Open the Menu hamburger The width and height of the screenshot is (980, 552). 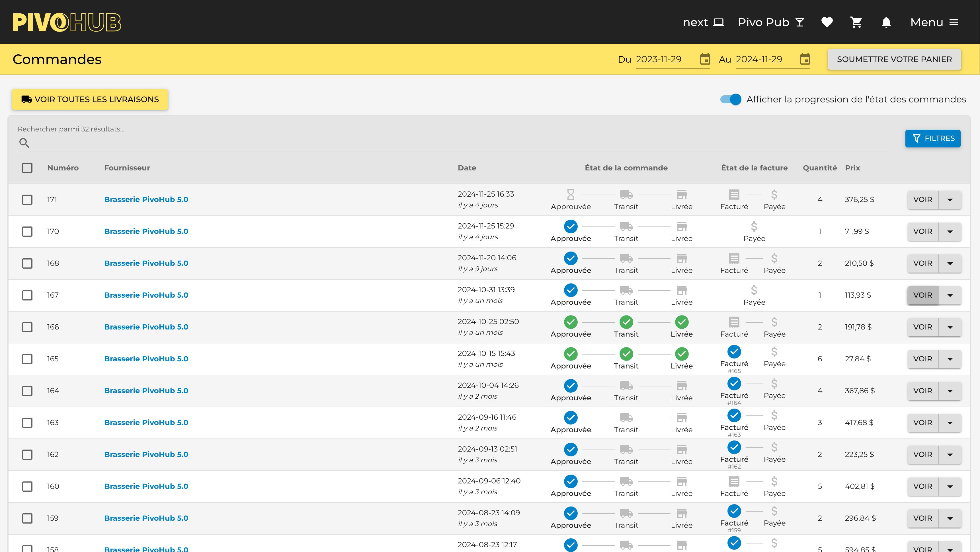coord(934,22)
